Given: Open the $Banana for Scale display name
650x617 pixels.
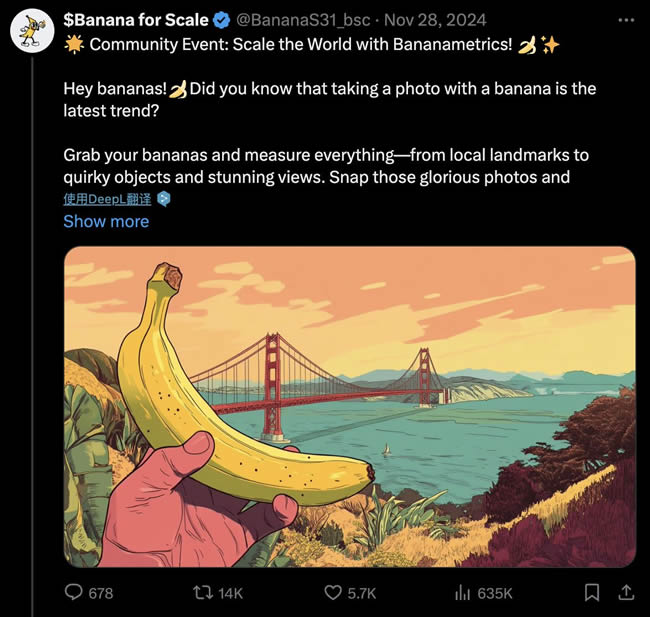Looking at the screenshot, I should tap(136, 20).
